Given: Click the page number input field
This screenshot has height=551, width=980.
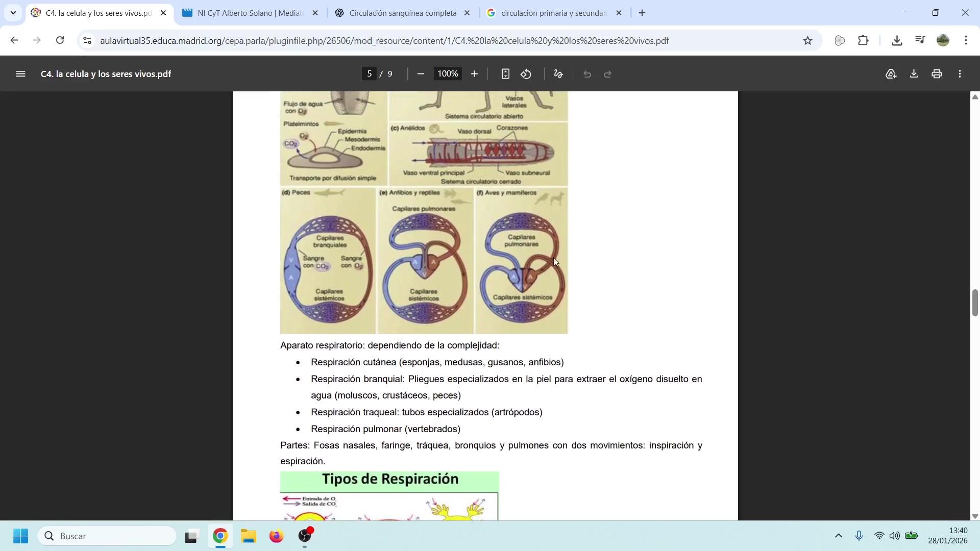Looking at the screenshot, I should click(x=370, y=74).
